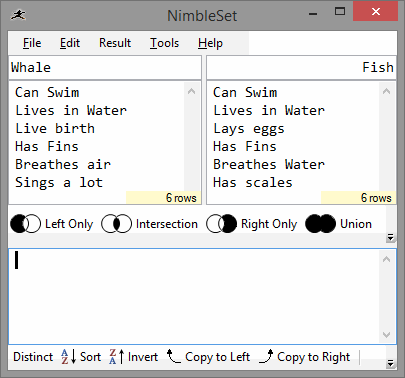
Task: Click the Whale list '6 rows' counter
Action: [x=163, y=198]
